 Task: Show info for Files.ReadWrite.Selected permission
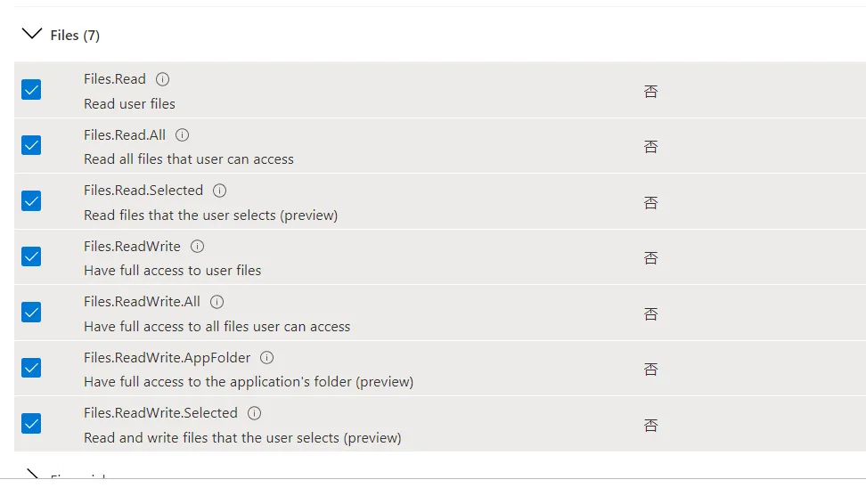255,413
